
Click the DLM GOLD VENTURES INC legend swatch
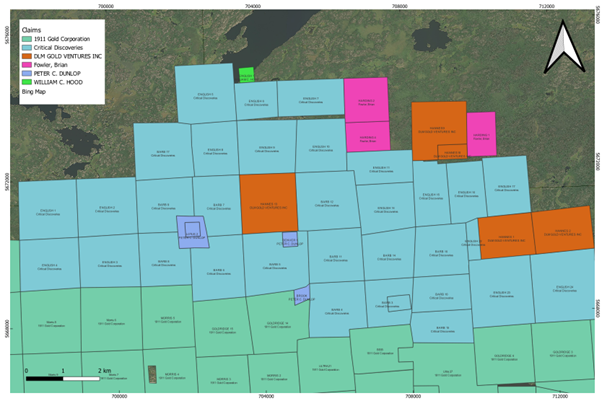[x=27, y=54]
